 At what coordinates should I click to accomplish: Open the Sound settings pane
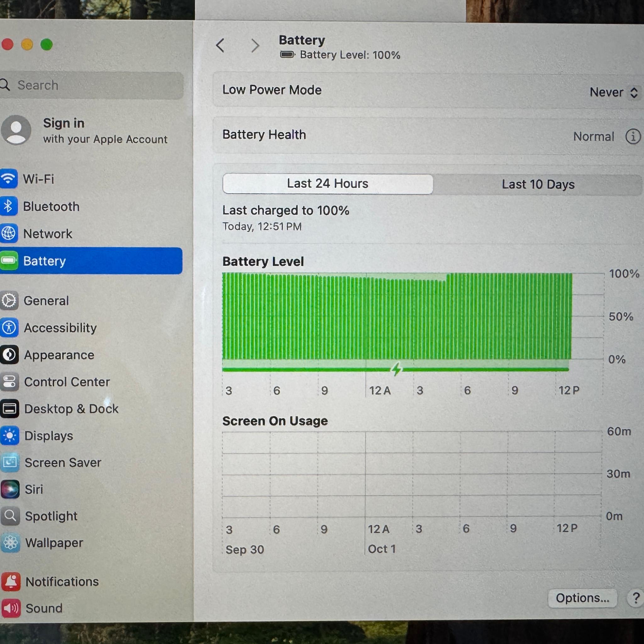pyautogui.click(x=91, y=608)
